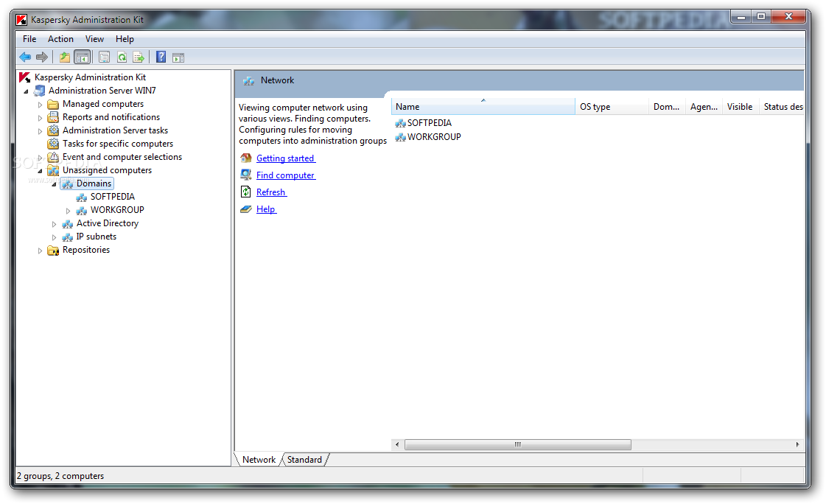Open the File menu
Viewport: 826px width, 504px height.
29,39
